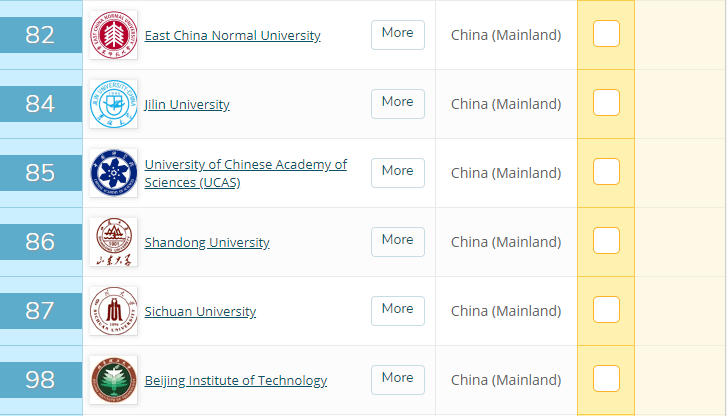This screenshot has height=416, width=727.
Task: Check the compare box for Sichuan University
Action: pyautogui.click(x=606, y=310)
